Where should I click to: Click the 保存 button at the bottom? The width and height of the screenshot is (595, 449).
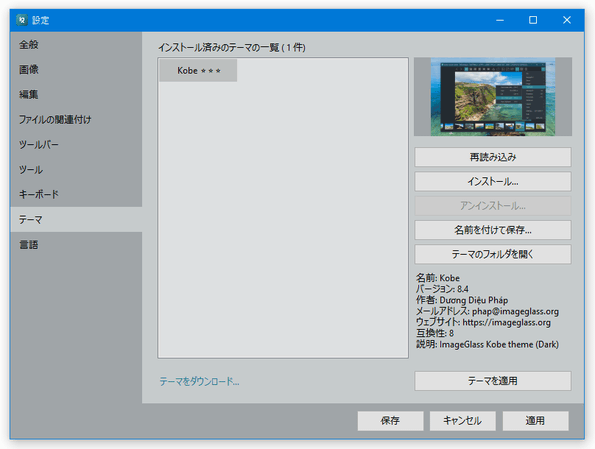(390, 421)
